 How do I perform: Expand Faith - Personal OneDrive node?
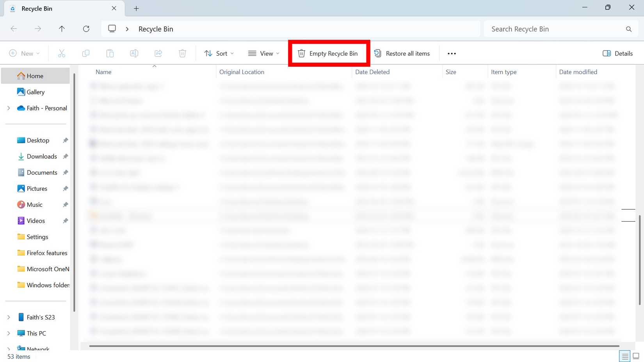[9, 108]
